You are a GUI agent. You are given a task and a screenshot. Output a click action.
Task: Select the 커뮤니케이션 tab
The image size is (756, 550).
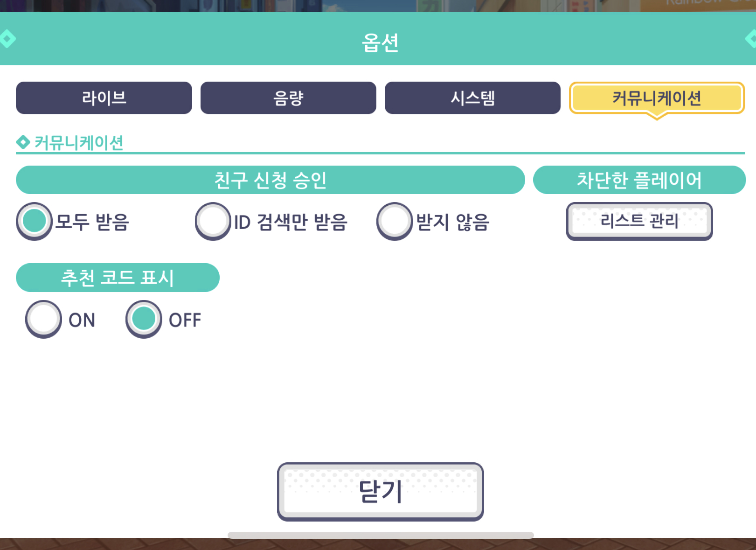click(x=657, y=98)
